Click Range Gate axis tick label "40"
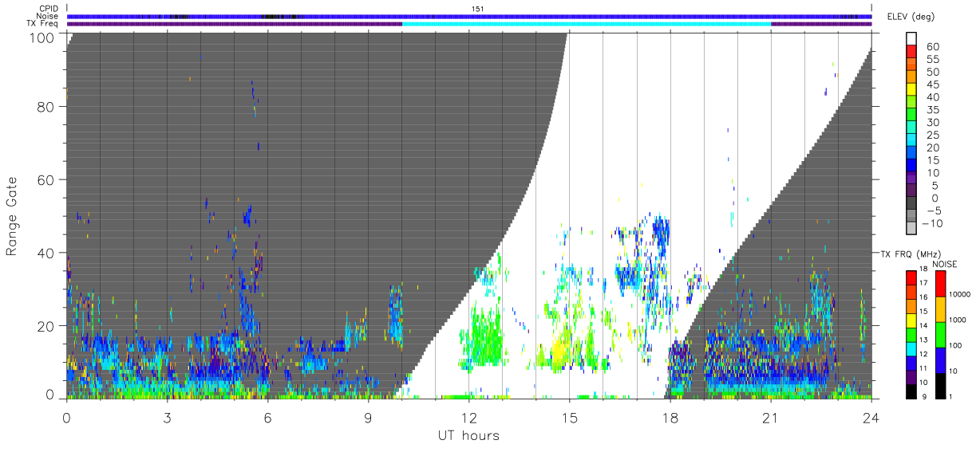The width and height of the screenshot is (980, 452). [x=46, y=253]
